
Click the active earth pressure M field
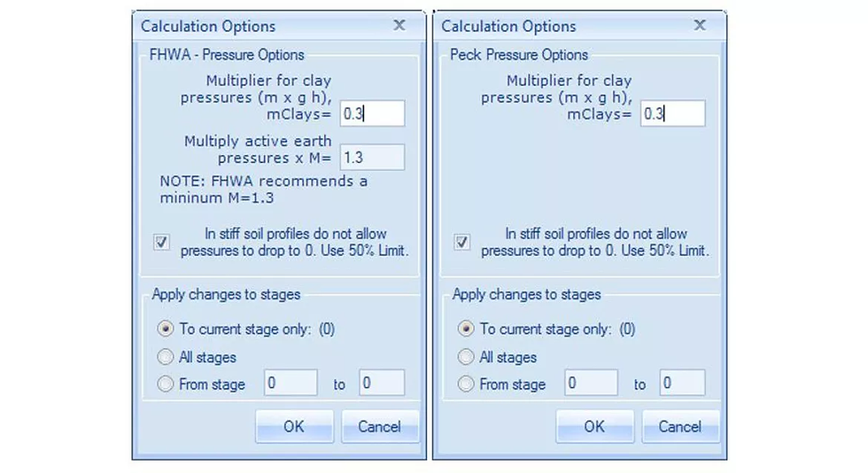pos(372,158)
